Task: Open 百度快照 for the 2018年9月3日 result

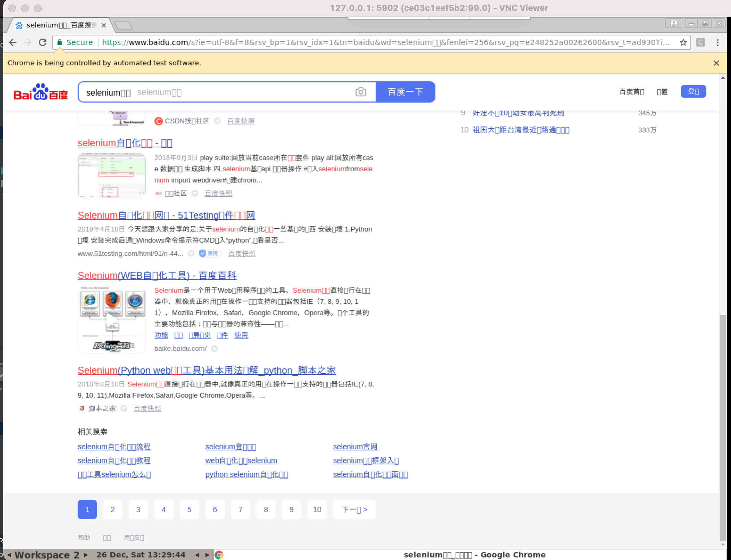Action: [x=218, y=193]
